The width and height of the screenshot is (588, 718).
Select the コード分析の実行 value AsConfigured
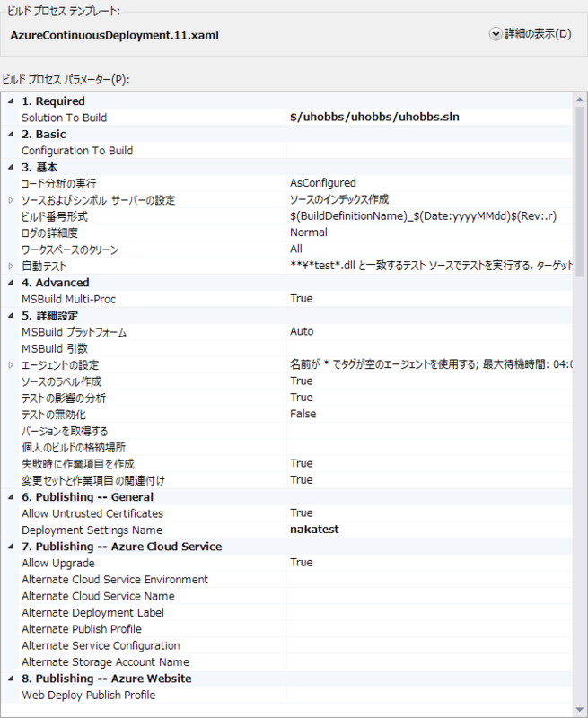[323, 183]
